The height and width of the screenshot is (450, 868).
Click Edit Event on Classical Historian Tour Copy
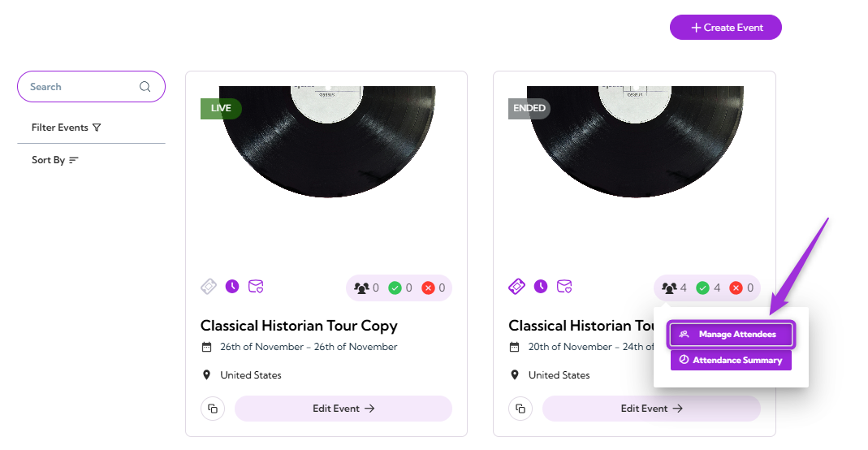pos(343,409)
